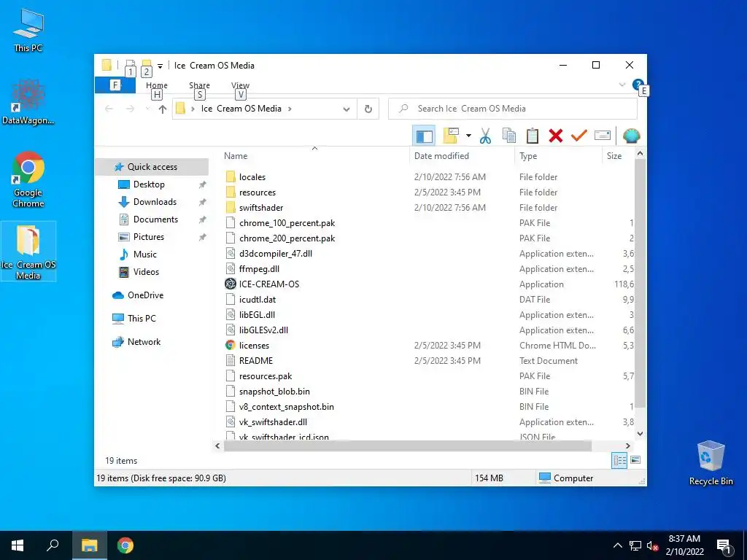Select This PC in the navigation pane
This screenshot has height=560, width=747.
142,319
